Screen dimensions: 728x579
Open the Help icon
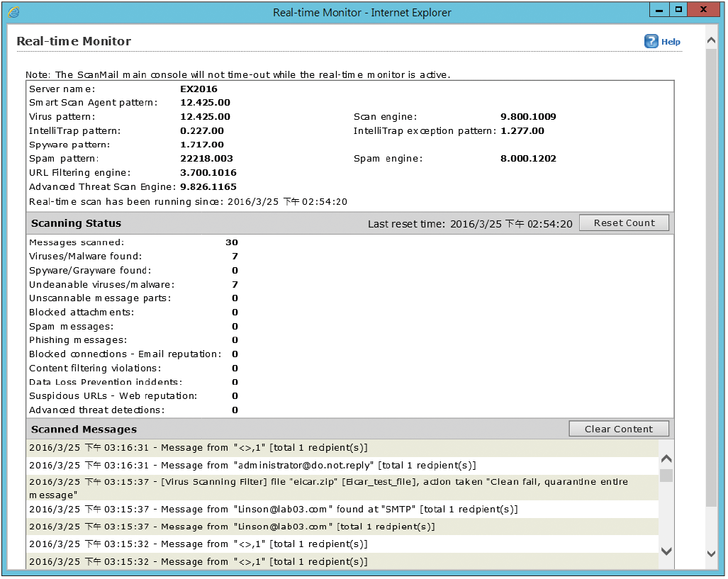651,41
